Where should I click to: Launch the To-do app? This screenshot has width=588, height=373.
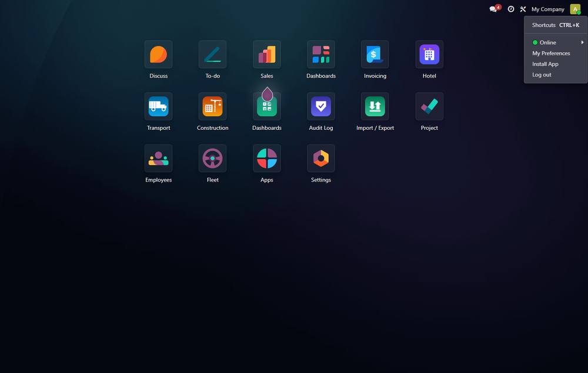click(x=213, y=55)
